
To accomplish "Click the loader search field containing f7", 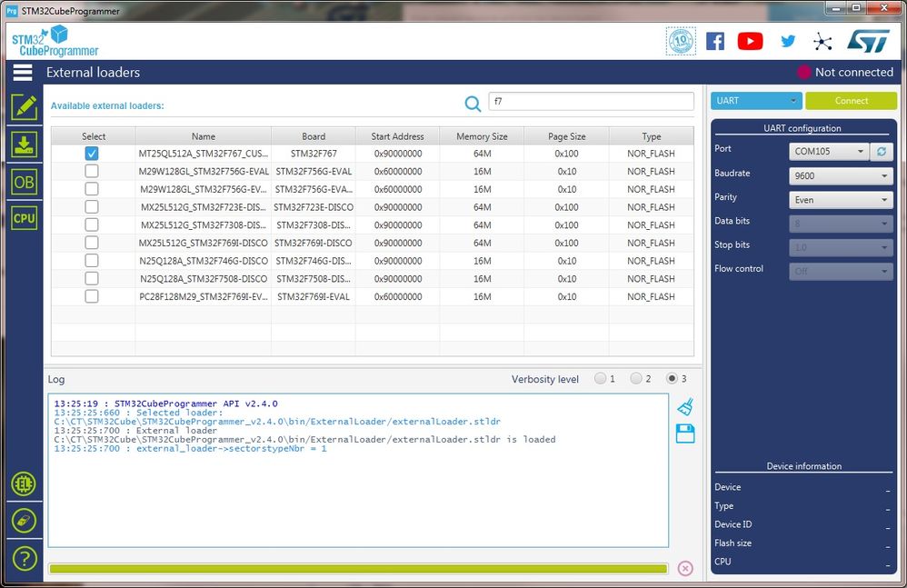I will tap(591, 101).
